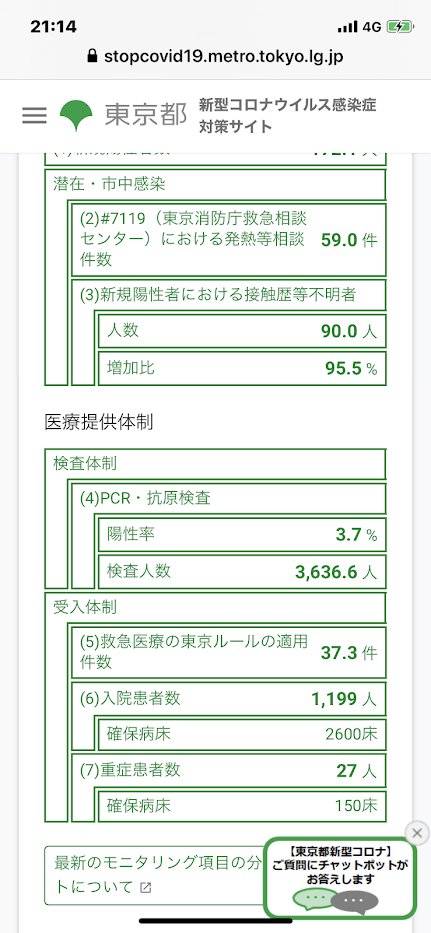Click the external link icon after トについて
This screenshot has height=933, width=431.
(x=145, y=887)
